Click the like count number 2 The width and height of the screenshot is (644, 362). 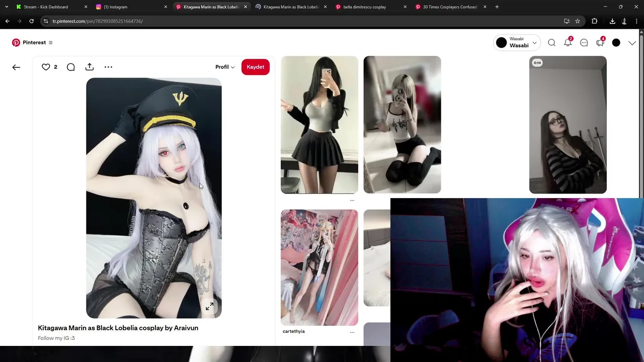(55, 67)
